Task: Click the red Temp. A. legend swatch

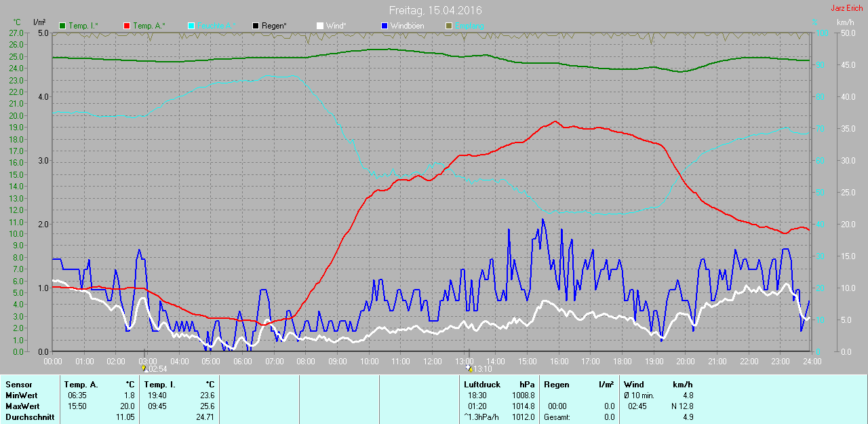Action: point(127,26)
